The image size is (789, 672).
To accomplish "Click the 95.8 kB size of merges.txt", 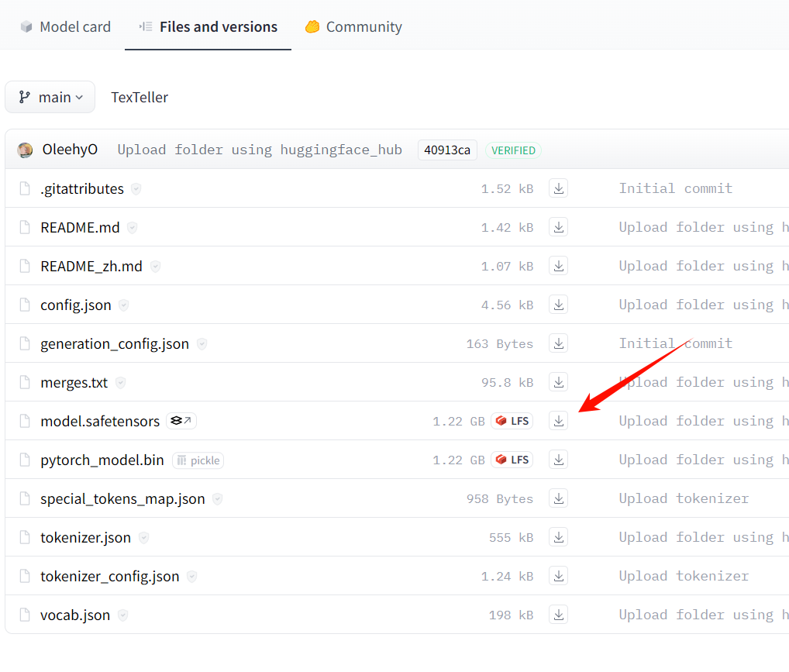I will click(507, 383).
